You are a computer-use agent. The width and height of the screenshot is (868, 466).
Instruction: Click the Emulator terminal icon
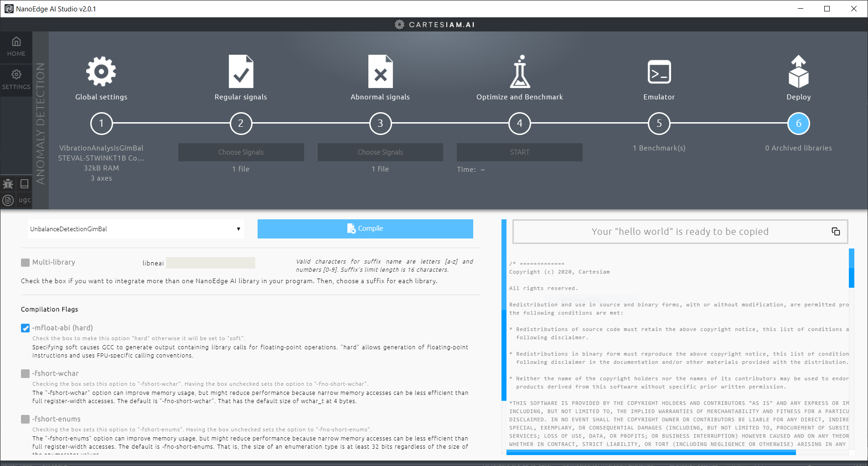pyautogui.click(x=659, y=72)
